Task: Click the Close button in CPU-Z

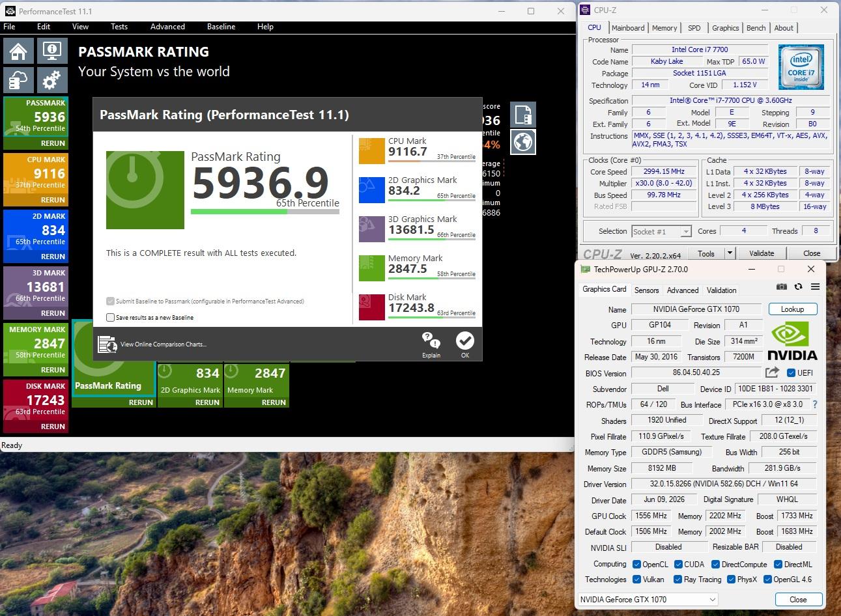Action: [x=812, y=253]
